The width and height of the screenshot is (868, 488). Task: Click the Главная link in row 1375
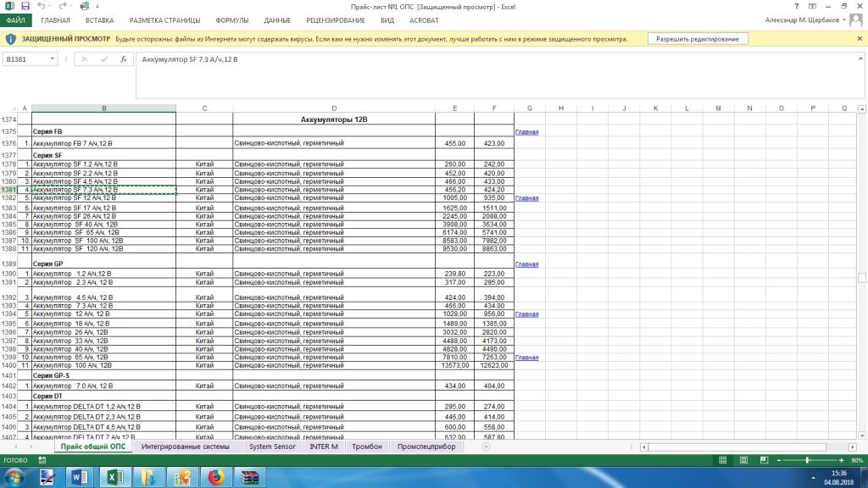pos(527,131)
